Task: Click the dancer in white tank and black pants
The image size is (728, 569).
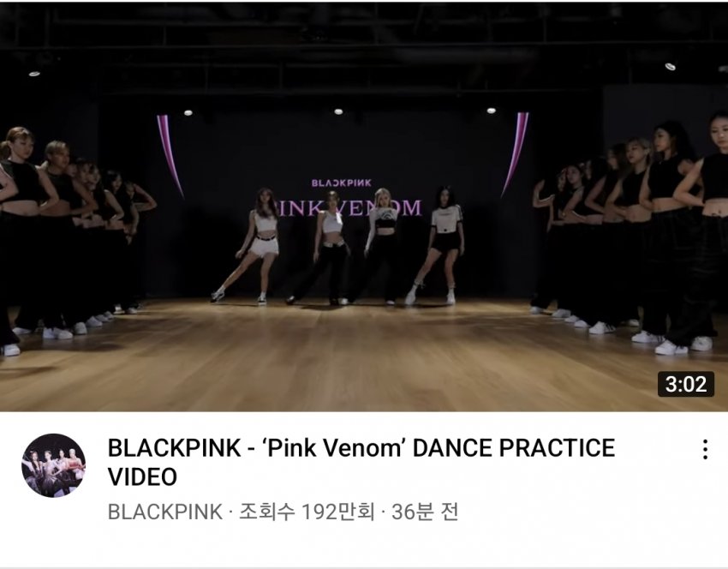Action: 325,248
